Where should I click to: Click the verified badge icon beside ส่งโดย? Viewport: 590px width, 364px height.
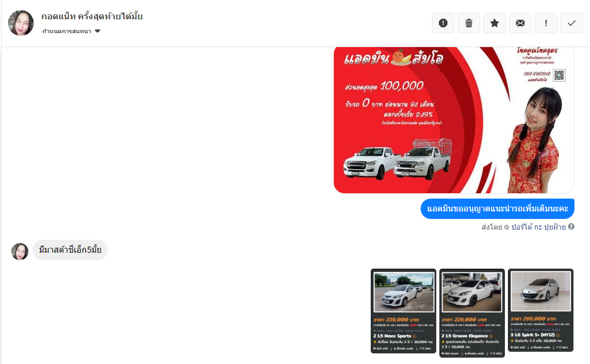506,227
